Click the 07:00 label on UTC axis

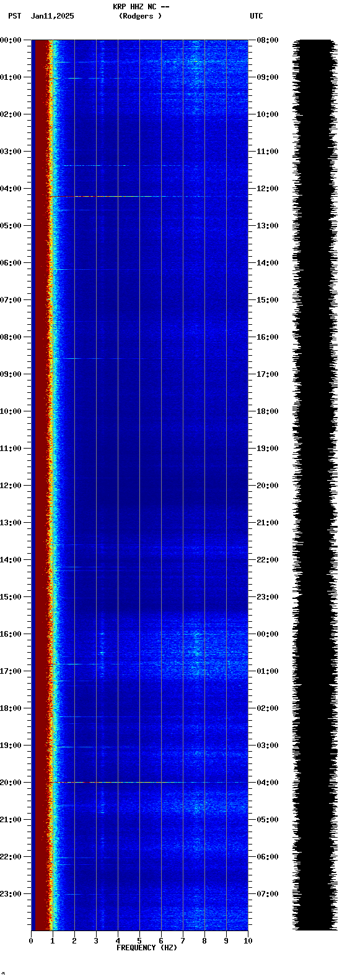coord(268,894)
